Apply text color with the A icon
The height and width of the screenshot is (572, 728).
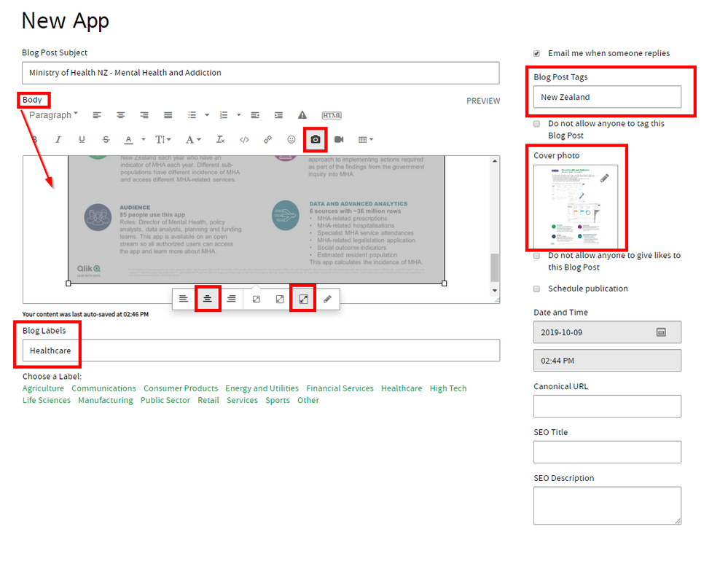128,139
